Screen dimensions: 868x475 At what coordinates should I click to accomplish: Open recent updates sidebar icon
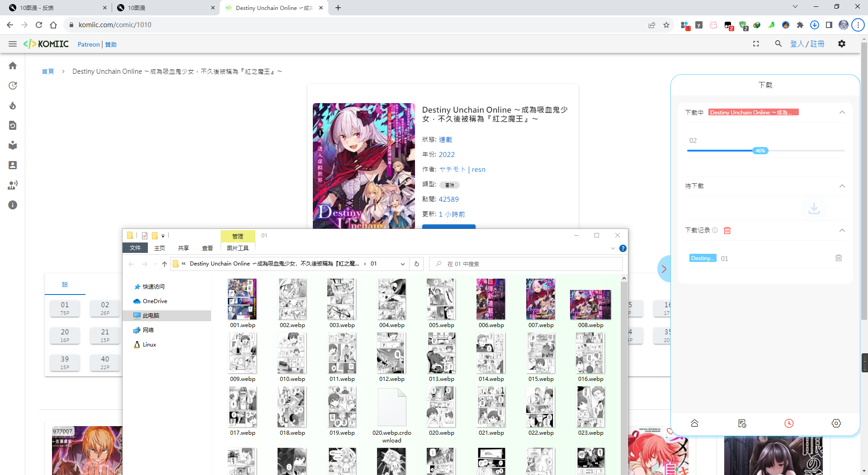[13, 85]
